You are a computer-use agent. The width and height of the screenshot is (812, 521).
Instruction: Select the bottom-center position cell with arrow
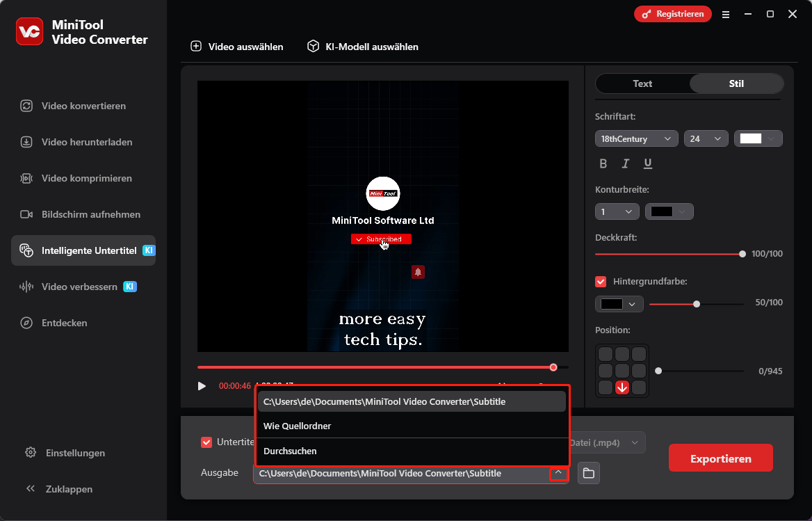click(x=622, y=387)
